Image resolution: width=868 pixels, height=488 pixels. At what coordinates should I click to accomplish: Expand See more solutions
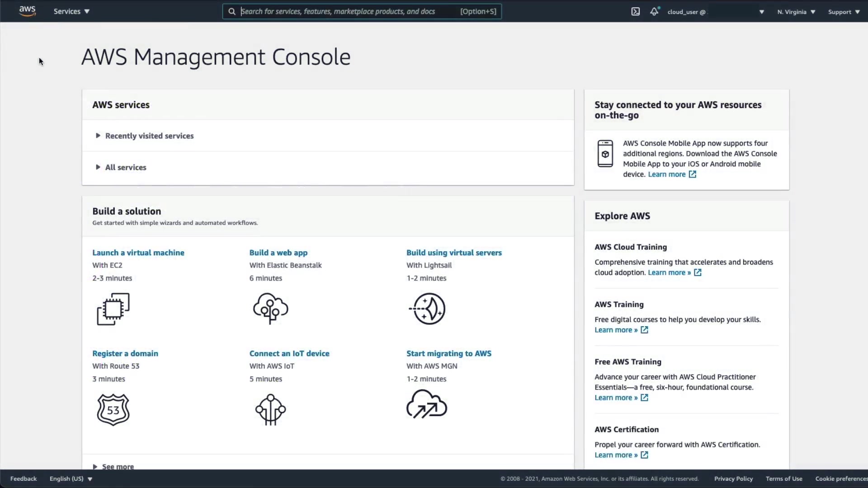coord(118,466)
